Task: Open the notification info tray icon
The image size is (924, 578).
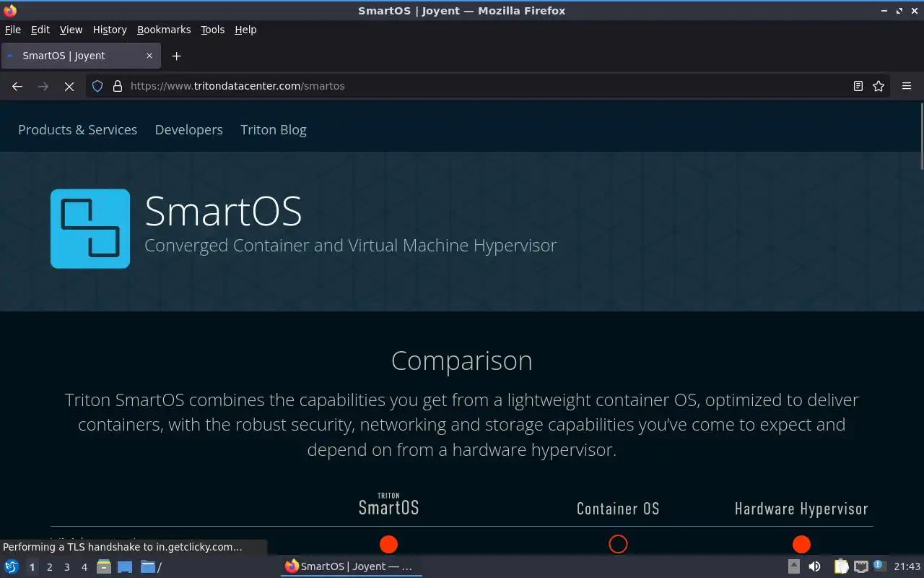Action: coord(879,566)
